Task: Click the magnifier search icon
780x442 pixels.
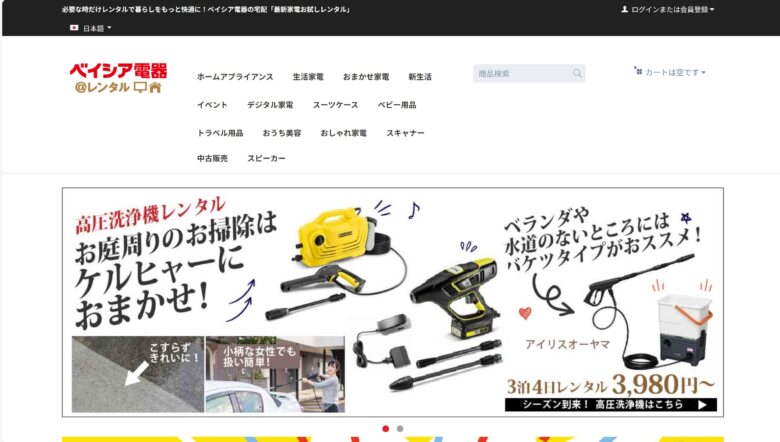Action: coord(577,74)
